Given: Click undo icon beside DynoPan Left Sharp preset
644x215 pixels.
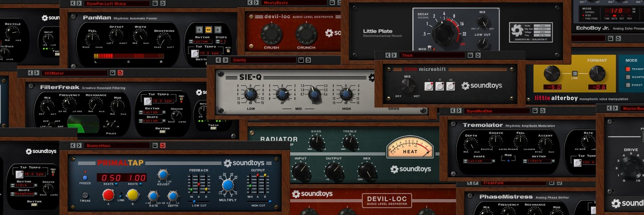Looking at the screenshot, I should click(x=162, y=3).
